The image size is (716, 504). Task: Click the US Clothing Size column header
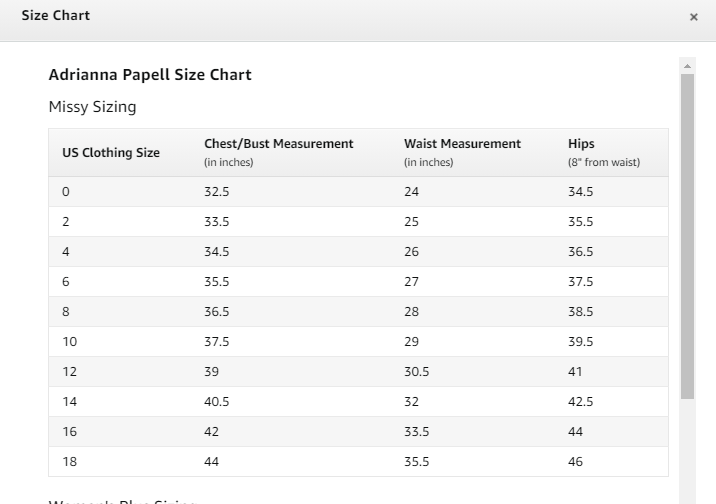coord(111,152)
